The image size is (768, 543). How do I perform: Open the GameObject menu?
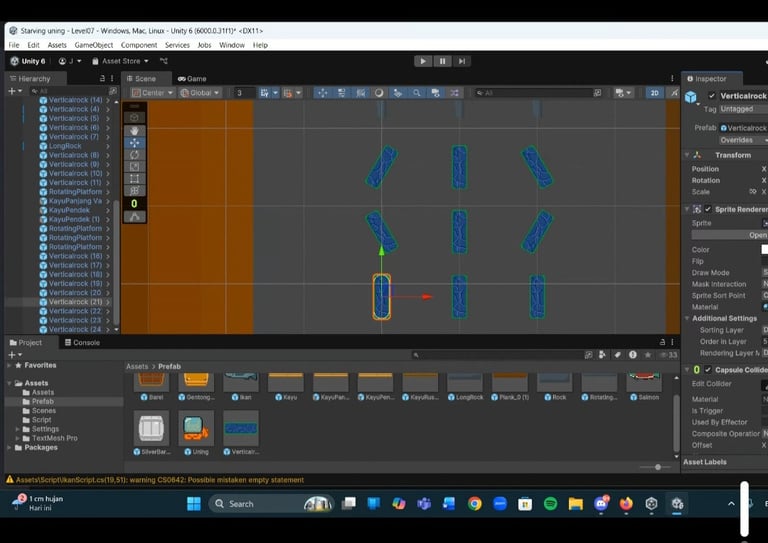pos(94,45)
